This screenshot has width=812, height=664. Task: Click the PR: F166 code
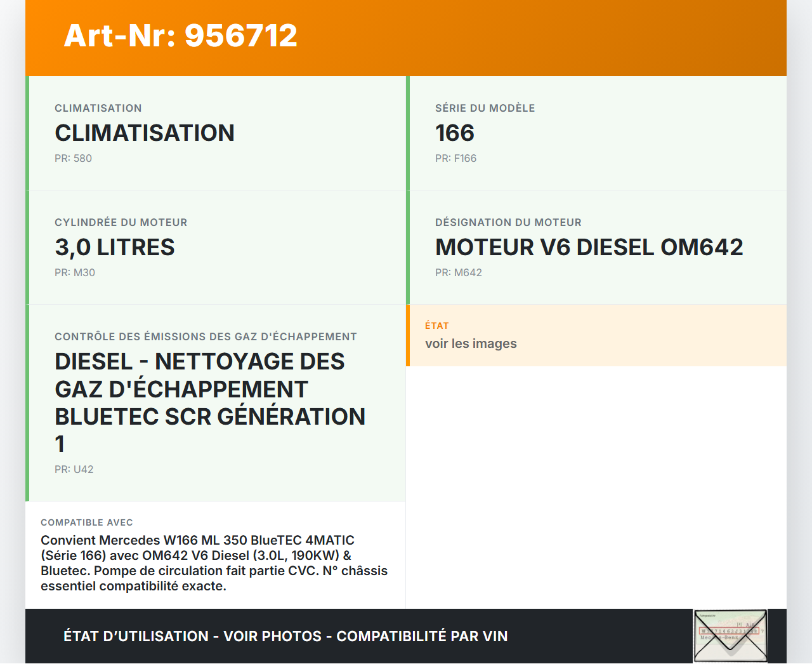click(x=455, y=159)
